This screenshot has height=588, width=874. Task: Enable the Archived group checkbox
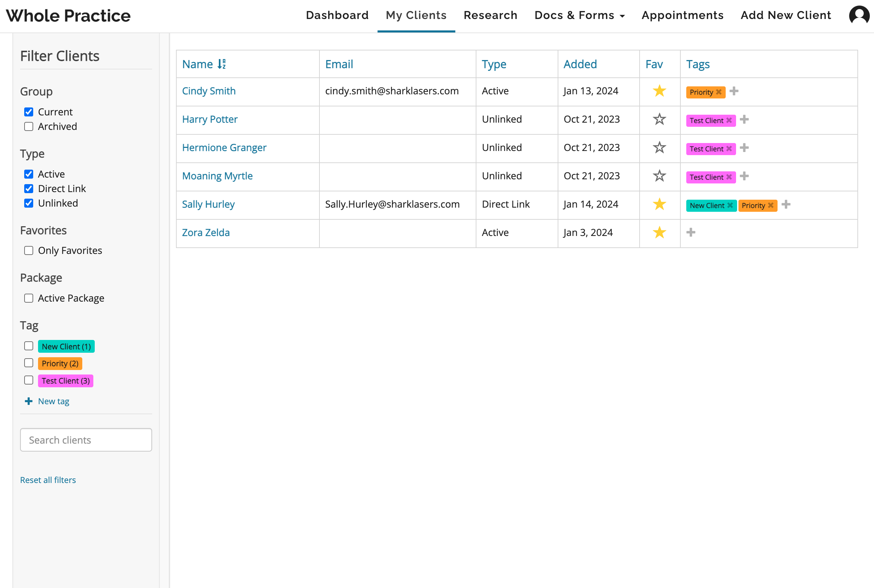(x=28, y=126)
